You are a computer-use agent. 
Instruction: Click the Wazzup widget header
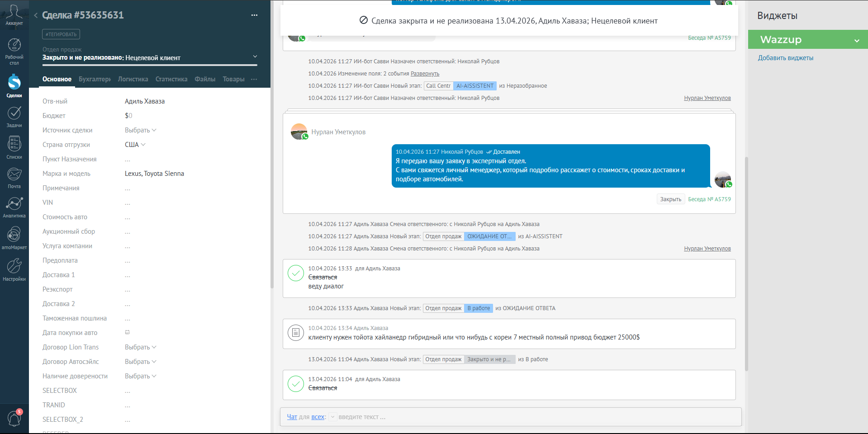(x=808, y=39)
